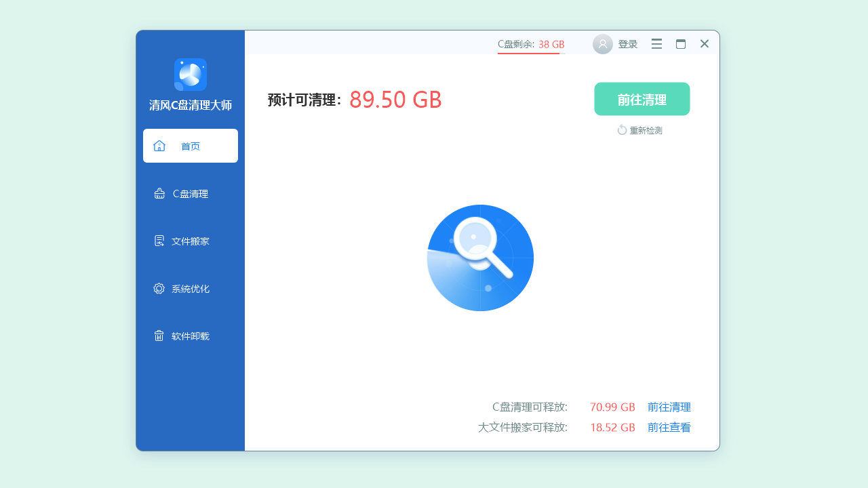The height and width of the screenshot is (488, 868).
Task: Open 文件搬家 from the sidebar icon
Action: (159, 241)
